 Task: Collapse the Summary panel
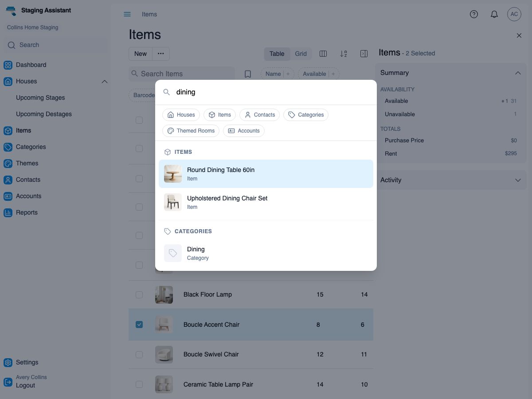click(x=518, y=73)
